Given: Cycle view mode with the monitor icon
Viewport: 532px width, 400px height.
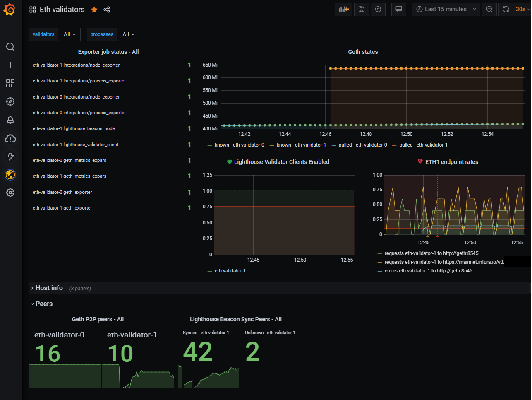Looking at the screenshot, I should click(x=399, y=10).
